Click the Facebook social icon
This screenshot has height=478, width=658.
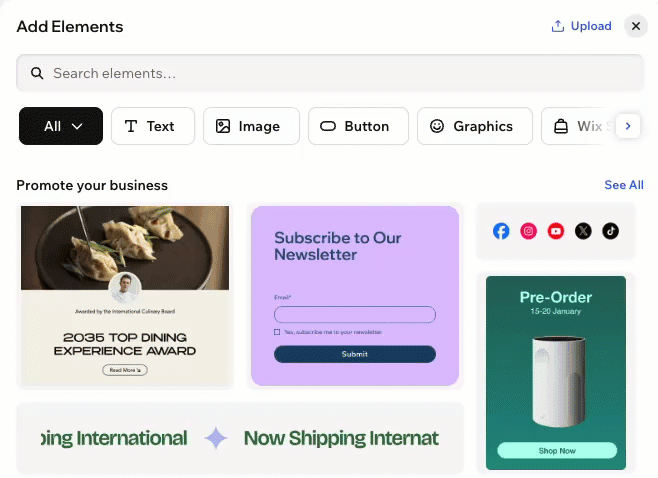point(501,231)
